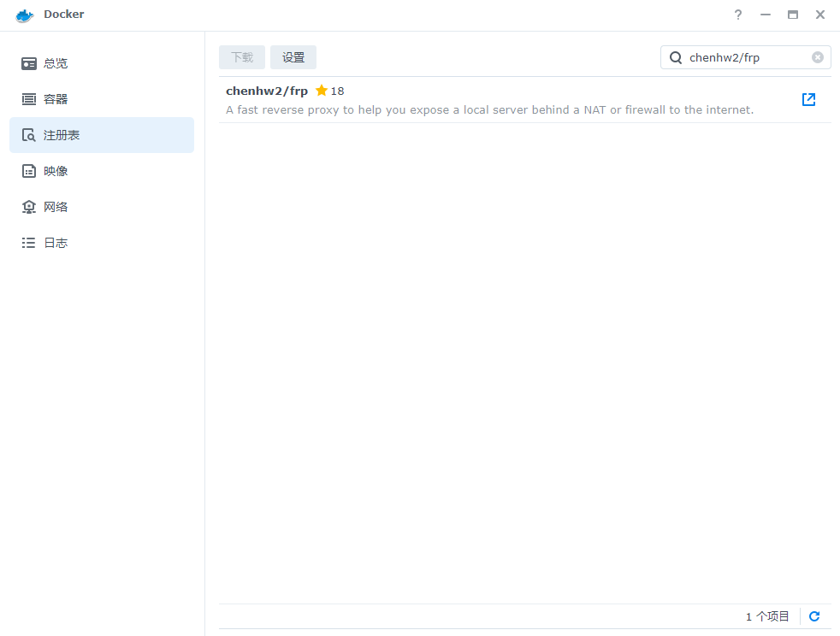840x636 pixels.
Task: Clear the chenhw2/frp search text
Action: point(818,57)
